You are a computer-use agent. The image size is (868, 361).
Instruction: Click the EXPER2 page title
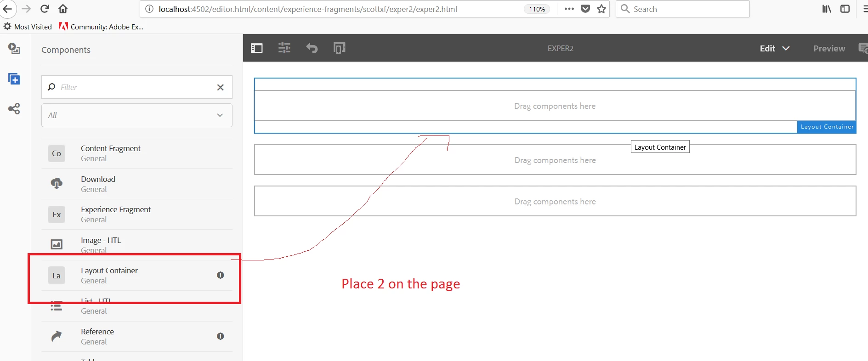[x=560, y=48]
